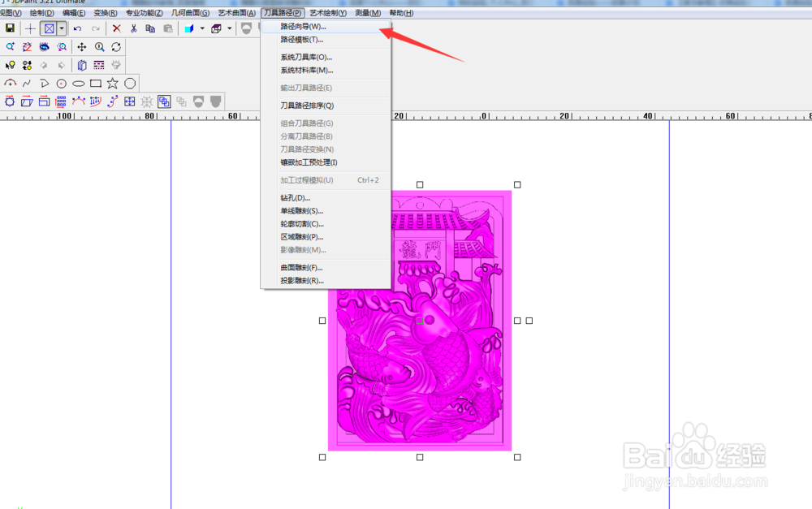Choose 系统刀具库(O)... menu entry
Image resolution: width=812 pixels, height=509 pixels.
tap(326, 57)
